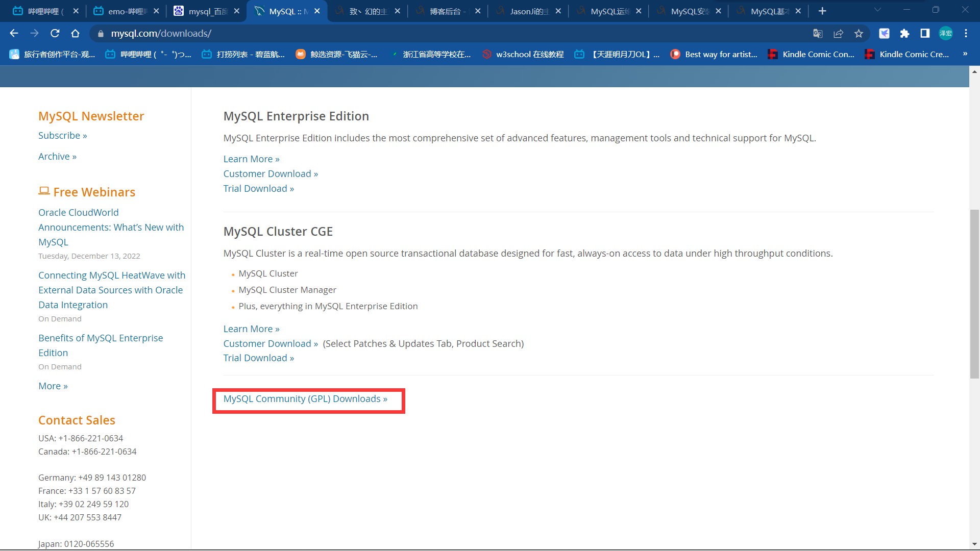Open the Chrome profile avatar
The width and height of the screenshot is (980, 551).
[946, 33]
